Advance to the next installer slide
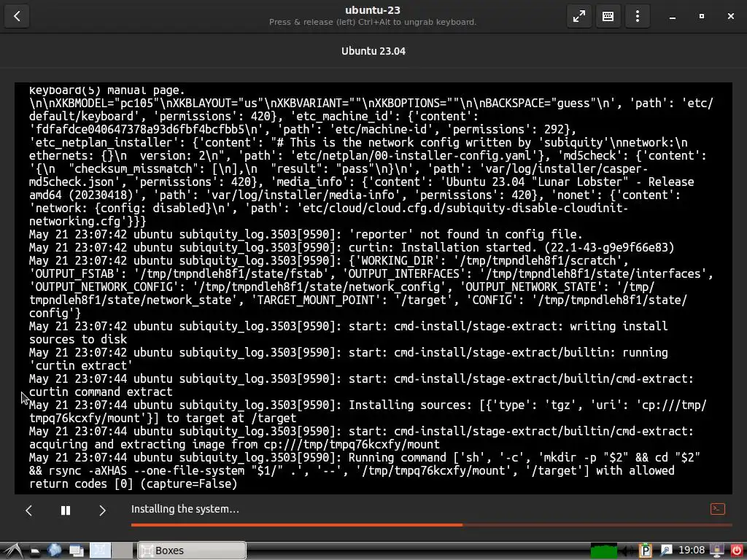Image resolution: width=747 pixels, height=560 pixels. pyautogui.click(x=102, y=510)
